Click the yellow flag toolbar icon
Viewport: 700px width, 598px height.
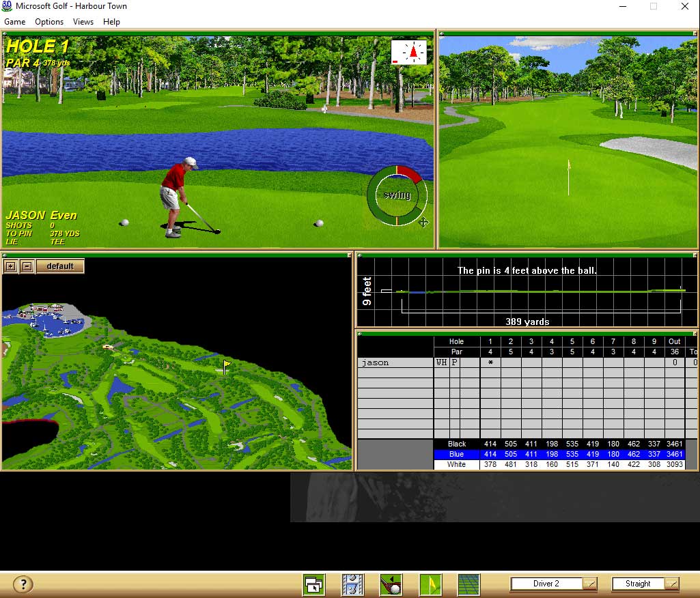click(x=430, y=584)
